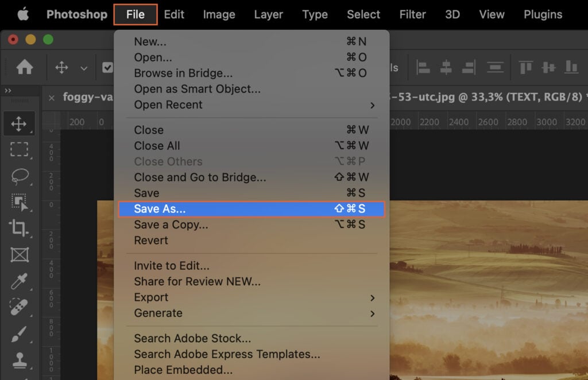Open the Select menu
588x380 pixels.
coord(363,14)
